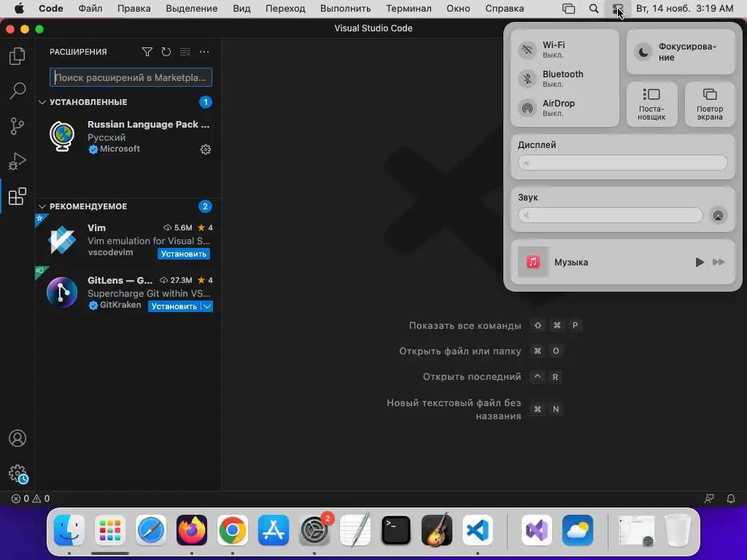Open the Vim extension details
The image size is (747, 560).
(x=128, y=240)
